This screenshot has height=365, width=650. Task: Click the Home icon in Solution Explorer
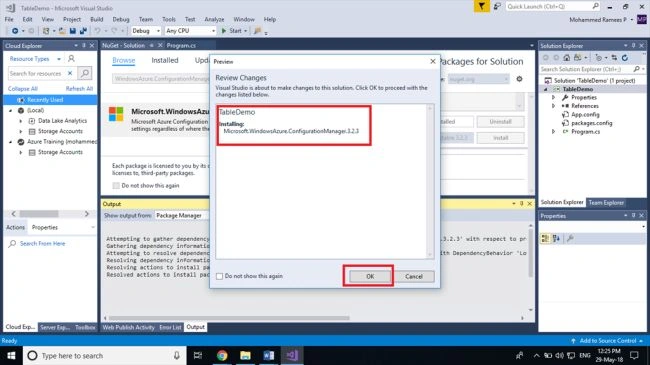(x=566, y=58)
